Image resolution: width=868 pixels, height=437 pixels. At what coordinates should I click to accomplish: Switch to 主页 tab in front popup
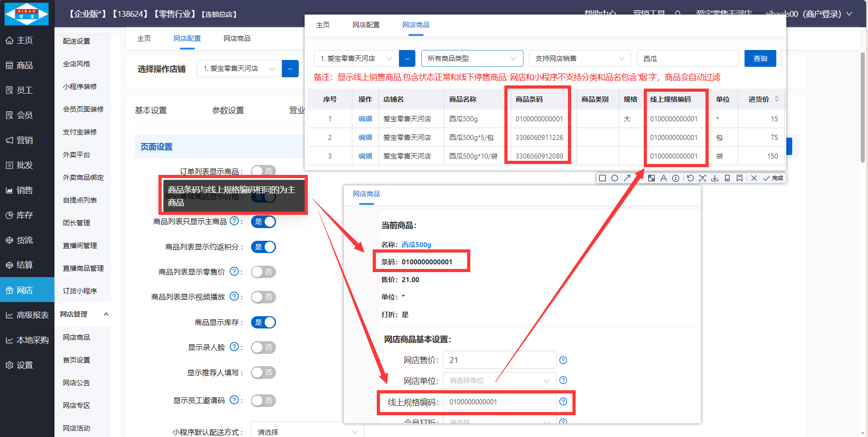pyautogui.click(x=323, y=25)
